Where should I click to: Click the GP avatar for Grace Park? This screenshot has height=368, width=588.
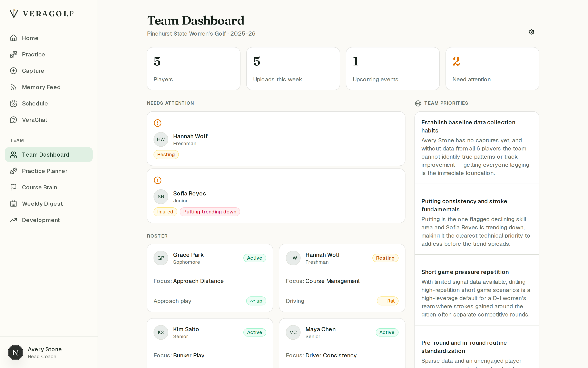pyautogui.click(x=161, y=258)
